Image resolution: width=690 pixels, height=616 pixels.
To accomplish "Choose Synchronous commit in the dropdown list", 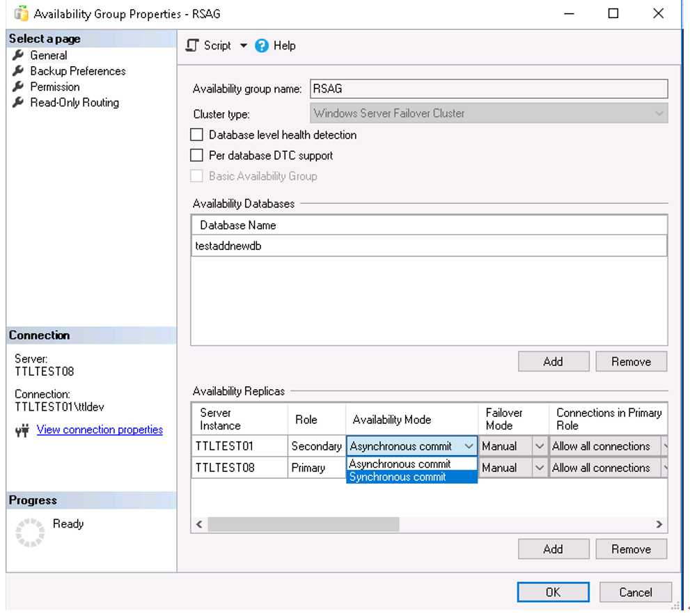I will pos(412,477).
